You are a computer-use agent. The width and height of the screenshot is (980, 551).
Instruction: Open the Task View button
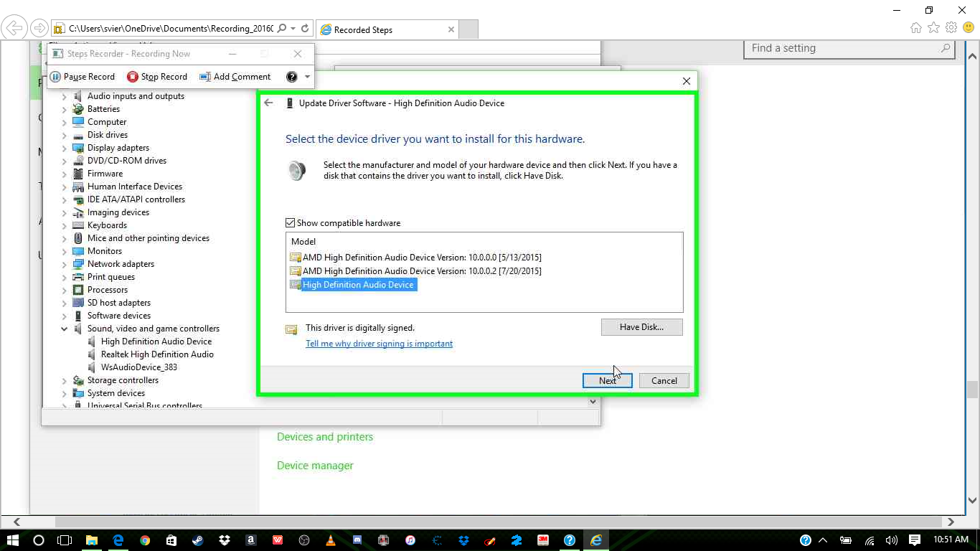coord(65,540)
